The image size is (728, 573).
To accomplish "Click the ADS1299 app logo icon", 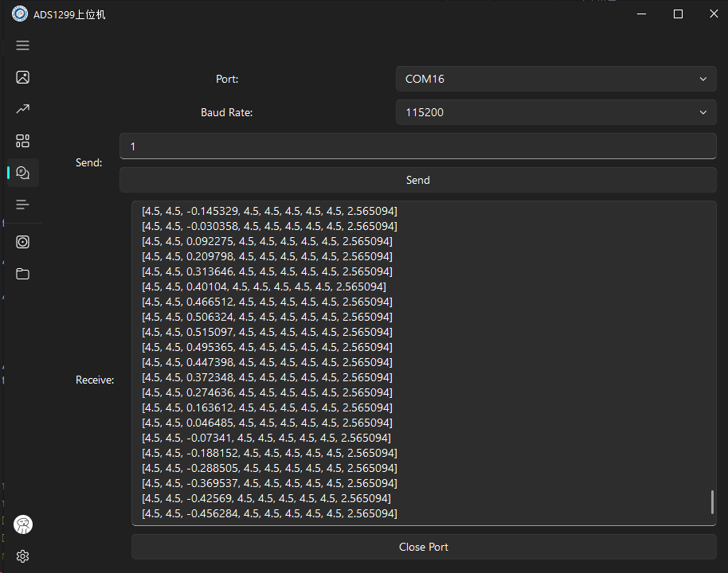I will 19,14.
